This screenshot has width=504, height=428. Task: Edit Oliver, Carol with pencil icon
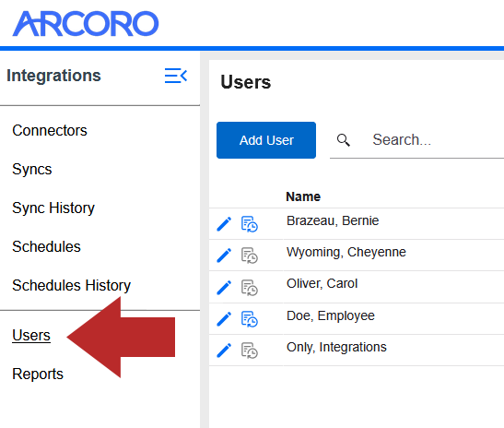[224, 288]
